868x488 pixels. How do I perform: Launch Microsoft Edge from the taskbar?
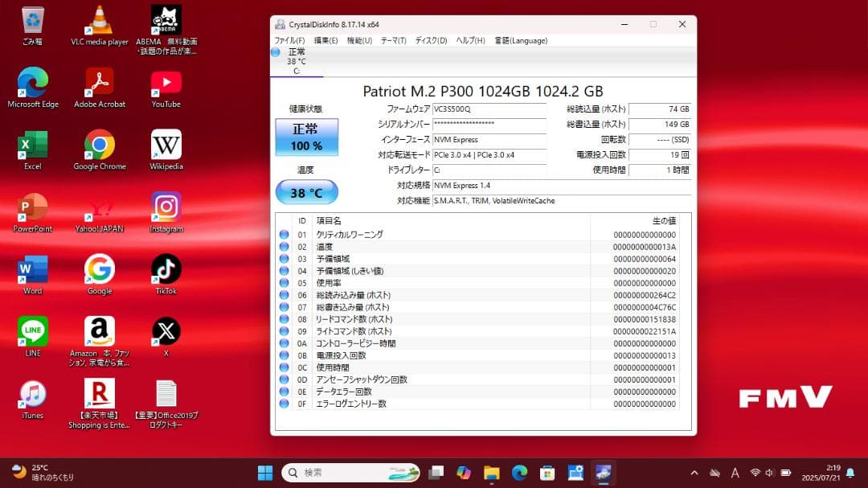coord(518,473)
